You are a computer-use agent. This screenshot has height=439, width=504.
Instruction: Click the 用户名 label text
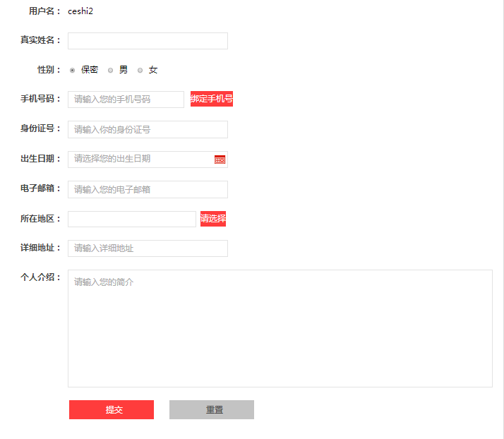45,11
